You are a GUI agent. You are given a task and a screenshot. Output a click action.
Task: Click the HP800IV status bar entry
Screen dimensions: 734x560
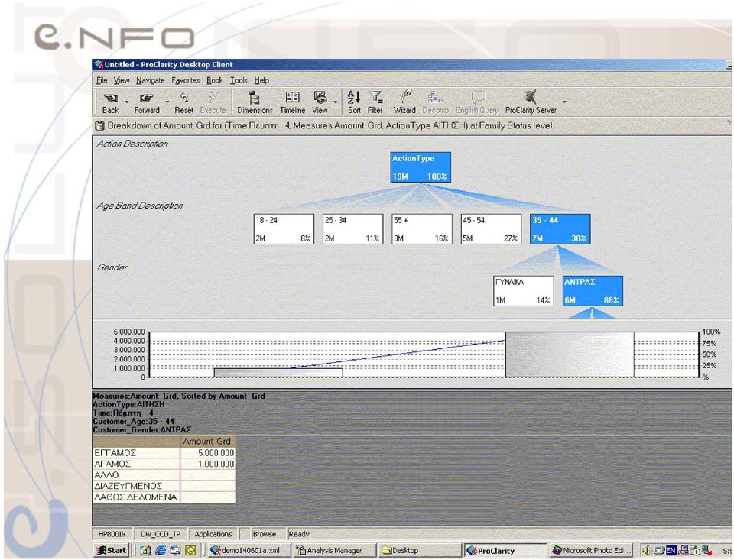(112, 534)
